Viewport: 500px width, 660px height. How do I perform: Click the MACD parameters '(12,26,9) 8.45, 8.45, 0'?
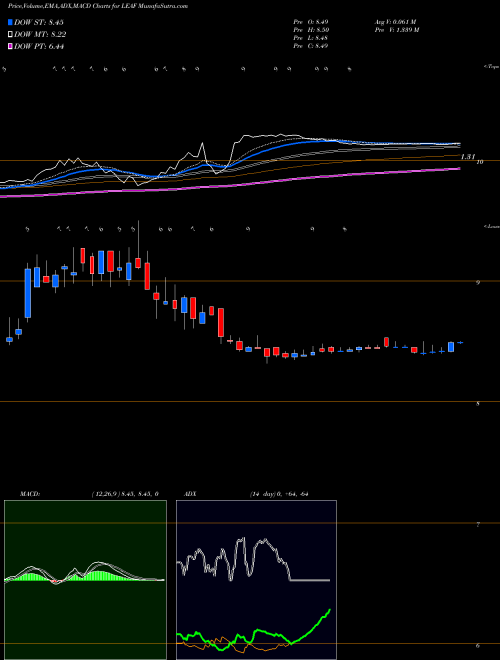124,494
